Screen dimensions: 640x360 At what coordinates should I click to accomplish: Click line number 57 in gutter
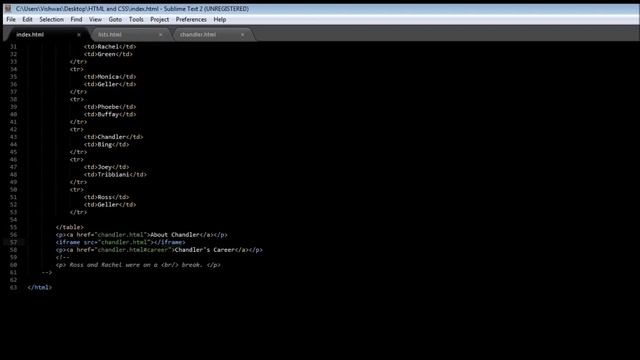pos(13,242)
